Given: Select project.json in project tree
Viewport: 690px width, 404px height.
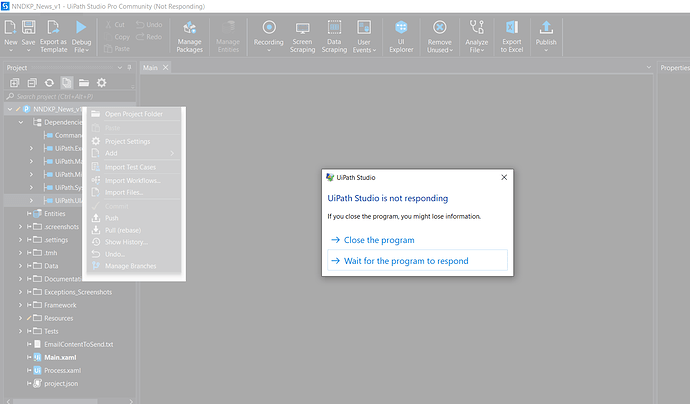Looking at the screenshot, I should 61,384.
